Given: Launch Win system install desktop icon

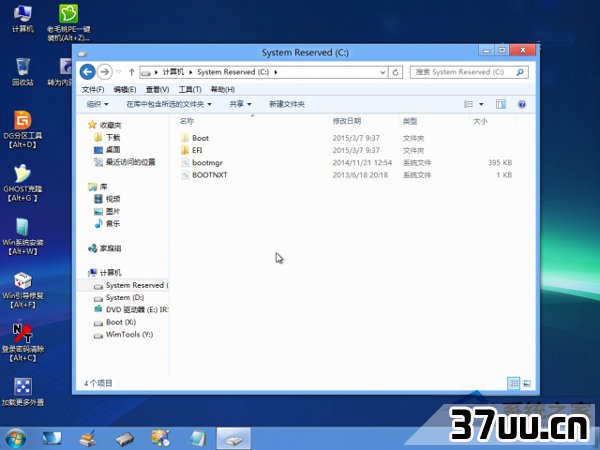Looking at the screenshot, I should (23, 236).
